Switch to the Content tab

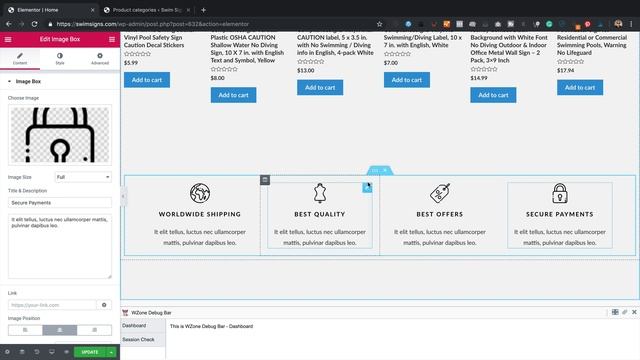coord(20,58)
